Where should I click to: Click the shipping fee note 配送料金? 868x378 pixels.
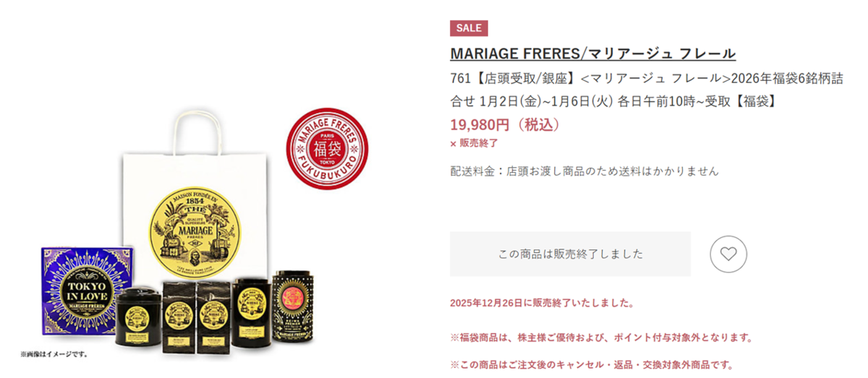tap(584, 171)
